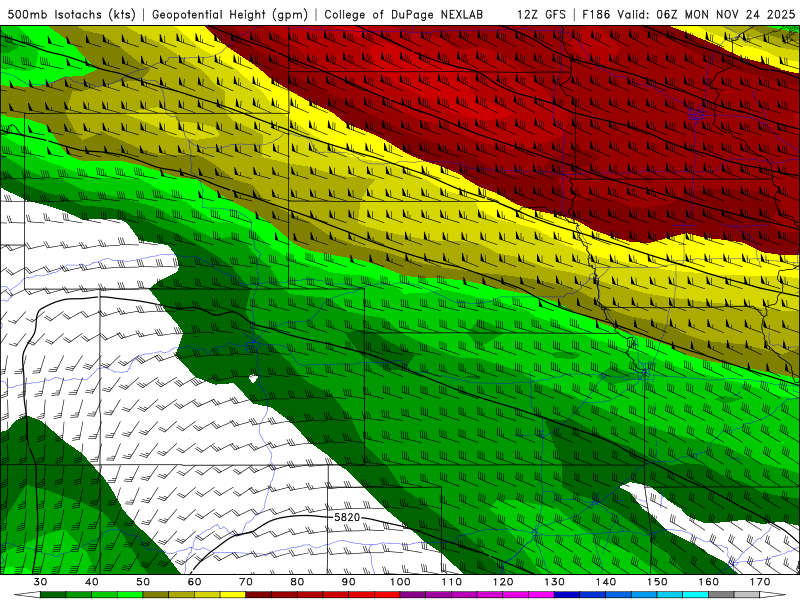Click the 40 knot color bar label

click(92, 582)
